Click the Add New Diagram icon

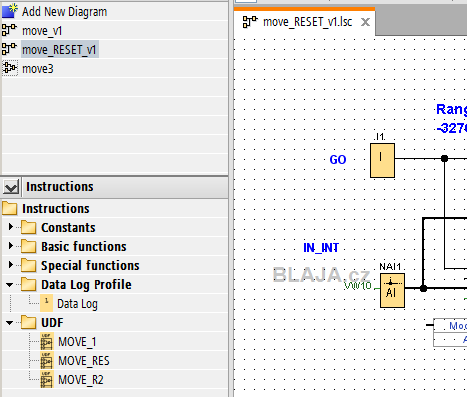9,11
